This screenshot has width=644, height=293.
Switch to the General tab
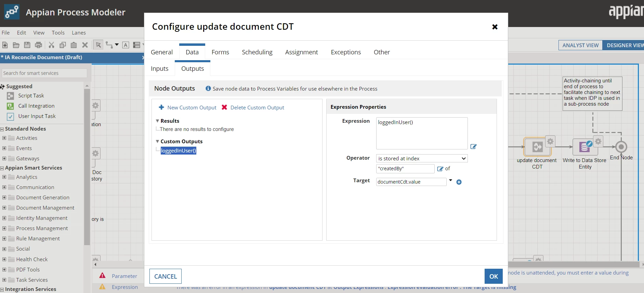[162, 52]
